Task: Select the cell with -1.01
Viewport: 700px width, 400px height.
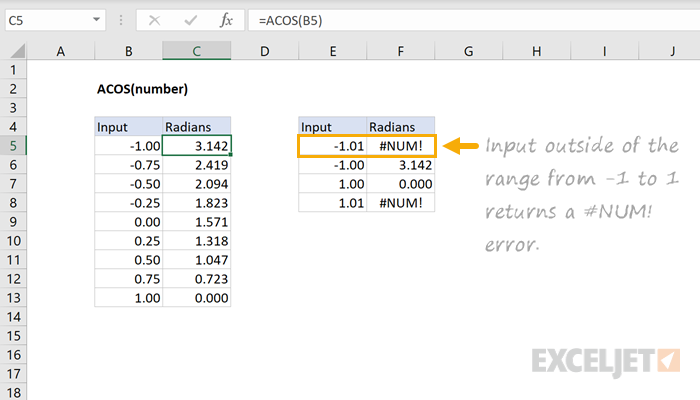Action: [333, 146]
